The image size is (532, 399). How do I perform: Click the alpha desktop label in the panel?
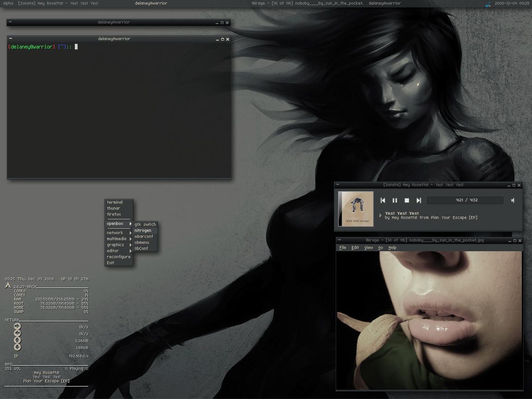click(8, 3)
